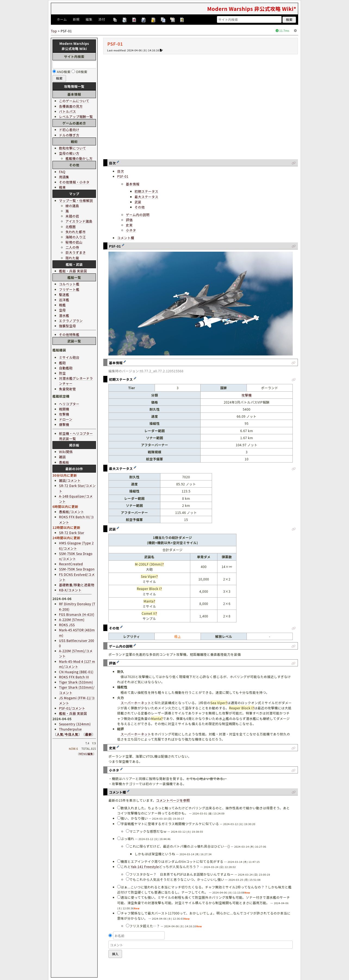Image resolution: width=349 pixels, height=980 pixels.
Task: Click the chain link icon on PSF-01 heading
Action: pos(294,246)
